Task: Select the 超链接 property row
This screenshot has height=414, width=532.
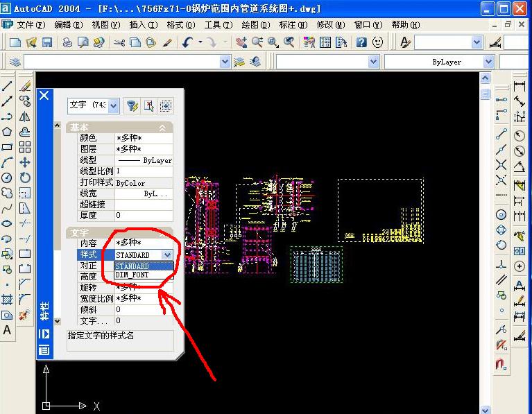Action: (125, 205)
